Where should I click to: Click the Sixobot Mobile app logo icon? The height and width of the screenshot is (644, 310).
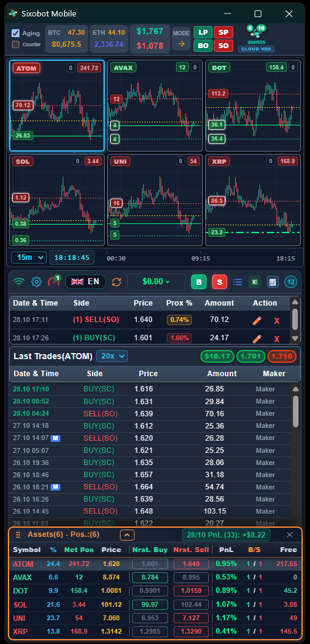pyautogui.click(x=13, y=13)
